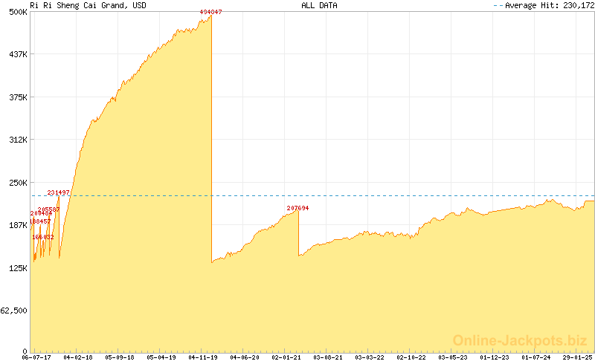Select the 02-01-21 x-axis date
The height and width of the screenshot is (364, 595).
tap(286, 357)
